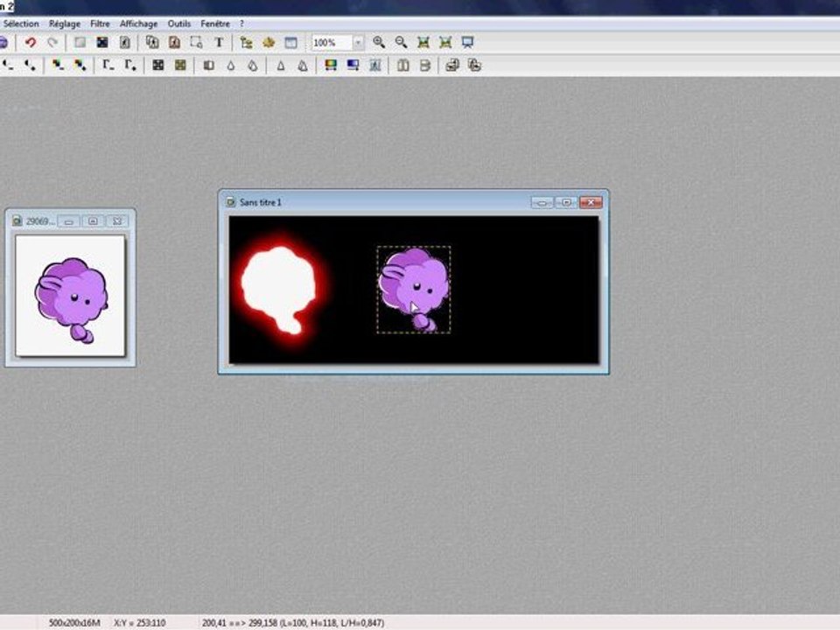
Task: Open the Filtre menu
Action: pos(100,24)
